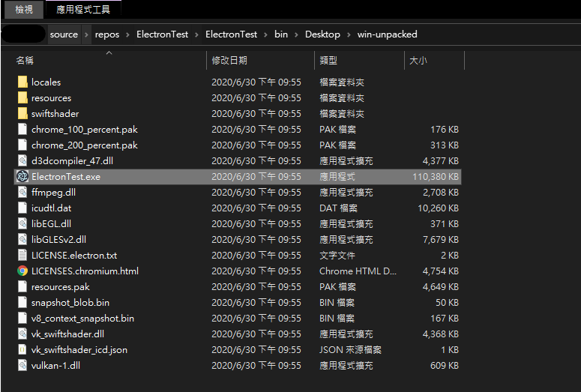Click the 7,679 KB size of libGLESv2.dll

click(x=441, y=240)
